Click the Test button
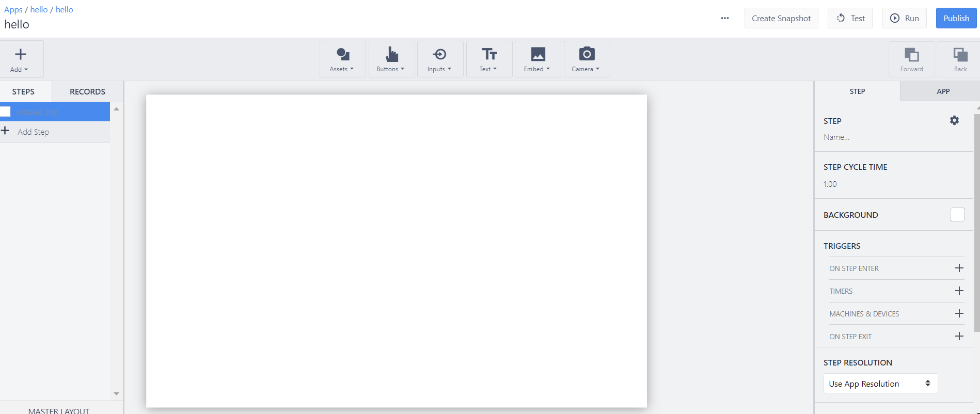The image size is (980, 414). (x=850, y=18)
